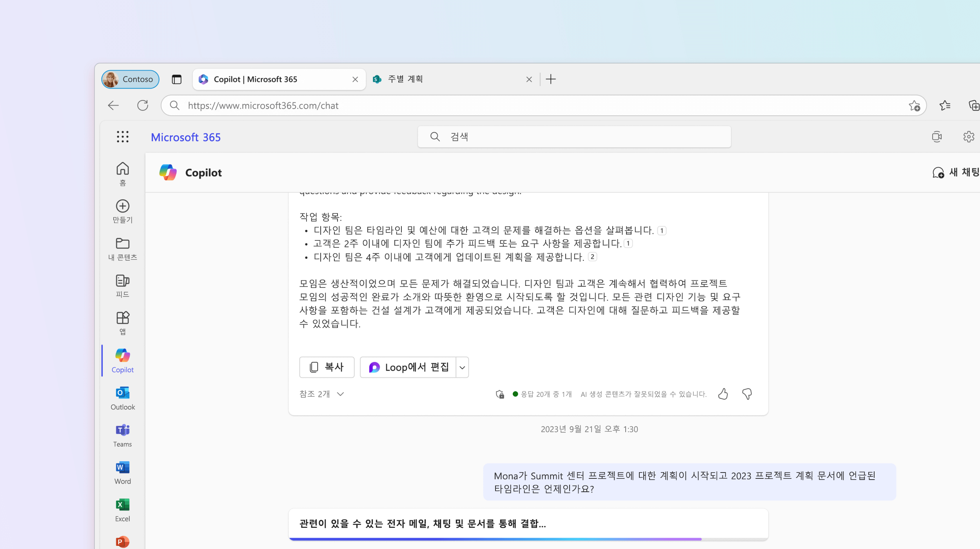Screen dimensions: 980x549
Task: Open citation 2 after 계획을 제공합니다
Action: [x=592, y=257]
